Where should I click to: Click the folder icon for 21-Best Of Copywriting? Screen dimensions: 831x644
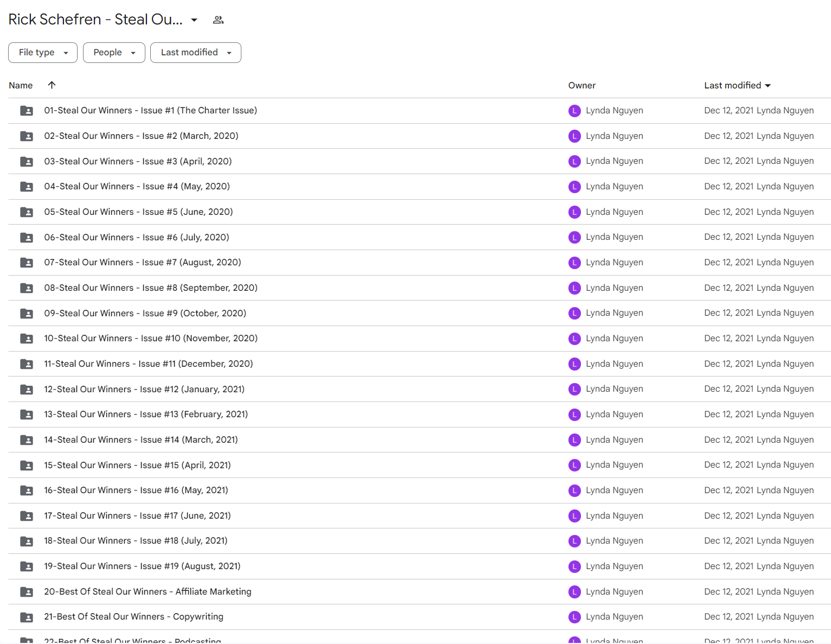click(x=27, y=617)
